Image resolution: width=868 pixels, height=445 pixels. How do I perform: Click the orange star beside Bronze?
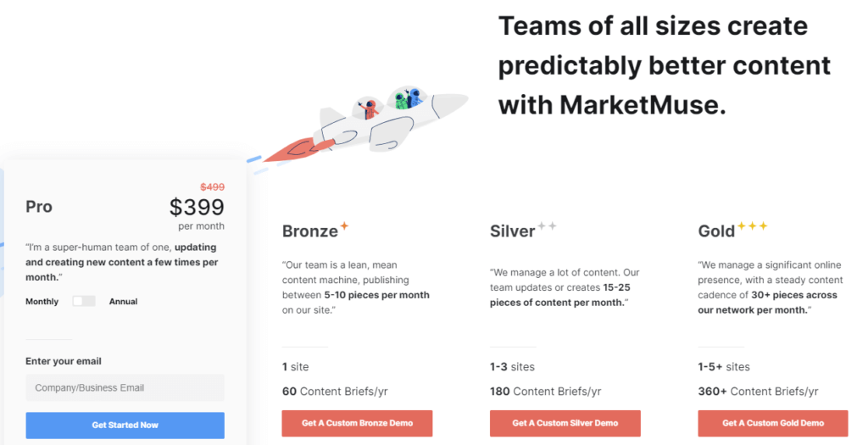pyautogui.click(x=344, y=225)
